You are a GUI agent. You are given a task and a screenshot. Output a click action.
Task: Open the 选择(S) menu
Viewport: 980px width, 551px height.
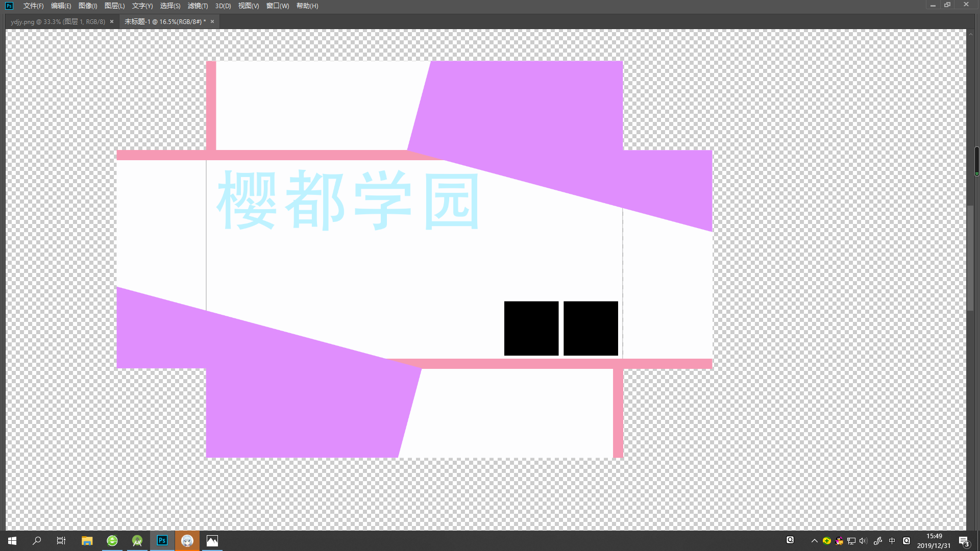(170, 6)
